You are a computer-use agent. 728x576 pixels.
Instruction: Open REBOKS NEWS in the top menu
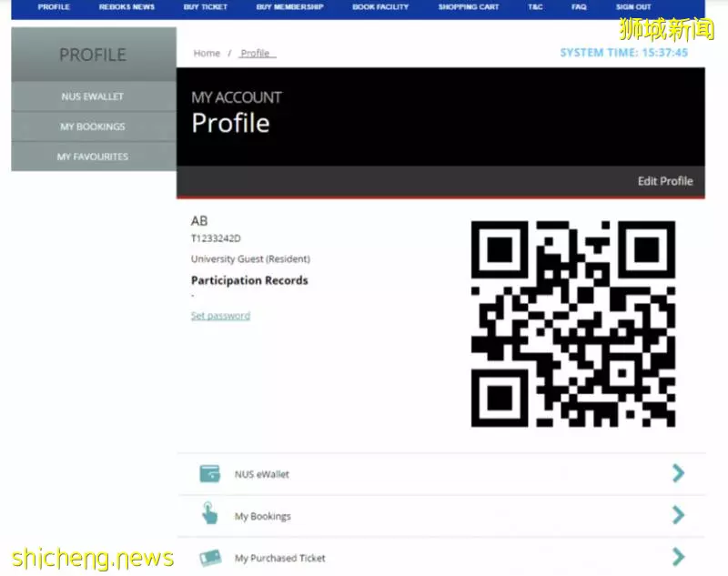click(126, 7)
